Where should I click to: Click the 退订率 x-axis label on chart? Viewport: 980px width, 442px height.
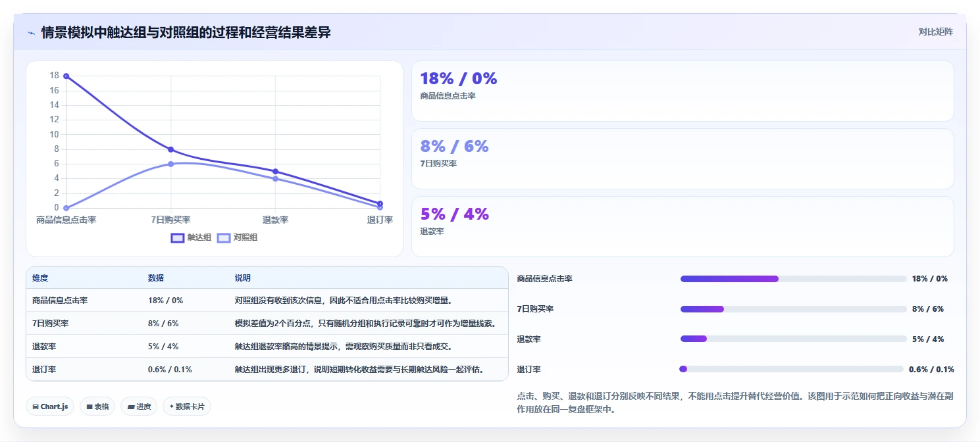[x=380, y=220]
